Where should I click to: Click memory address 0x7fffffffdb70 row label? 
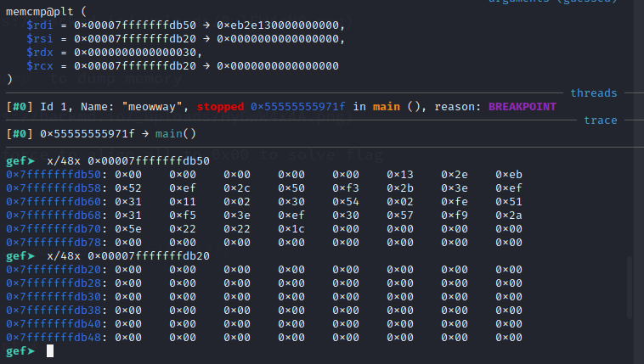point(55,228)
